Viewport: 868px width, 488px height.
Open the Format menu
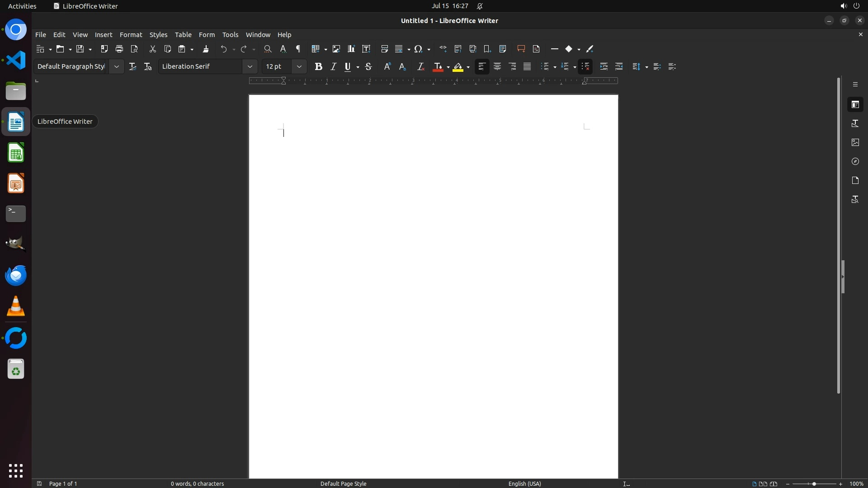pos(131,35)
